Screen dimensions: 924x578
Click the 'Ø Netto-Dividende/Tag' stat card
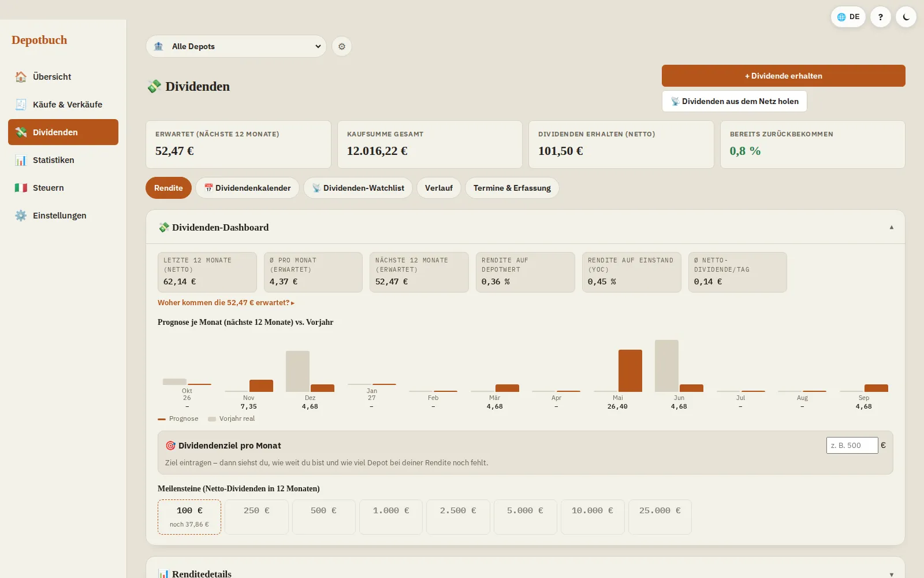click(x=737, y=272)
